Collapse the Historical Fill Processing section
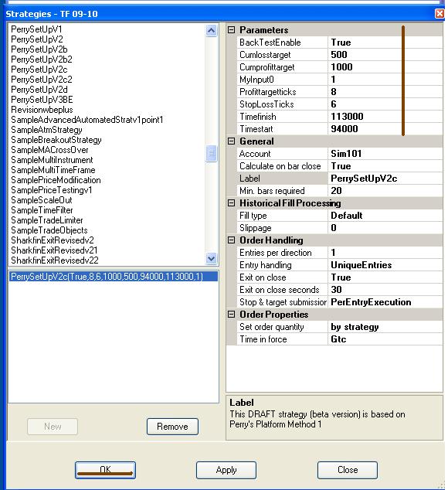The height and width of the screenshot is (490, 448). pyautogui.click(x=231, y=203)
